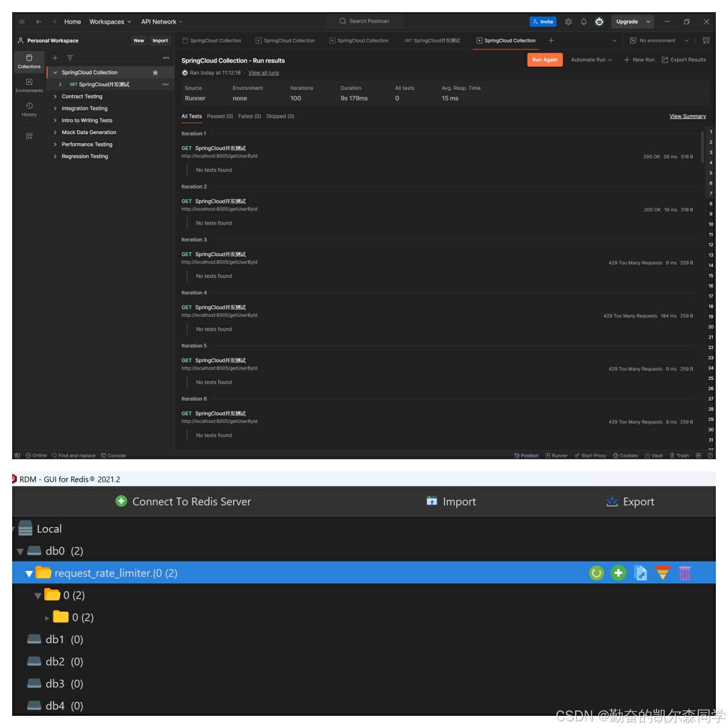Image resolution: width=728 pixels, height=728 pixels.
Task: Expand the innermost 0 (2) folder in RDM
Action: point(47,618)
